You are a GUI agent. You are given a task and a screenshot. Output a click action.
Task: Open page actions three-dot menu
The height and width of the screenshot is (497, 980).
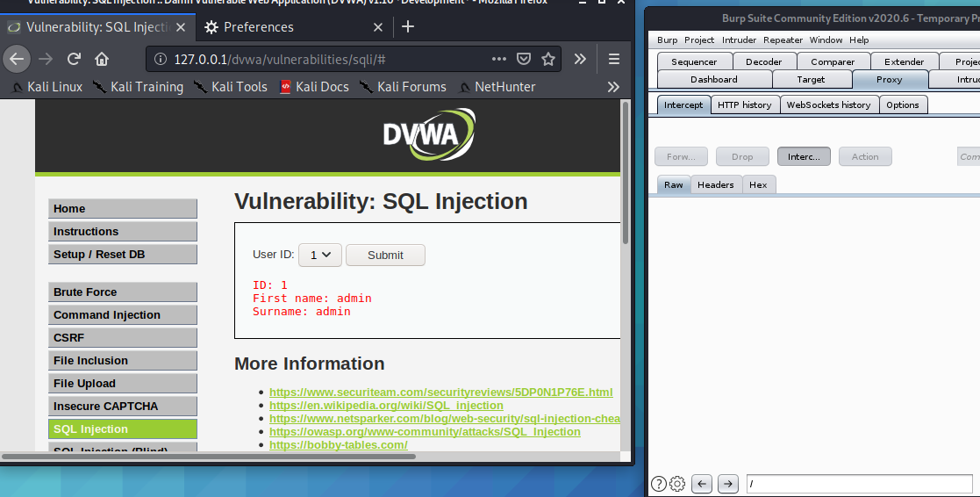pos(498,59)
